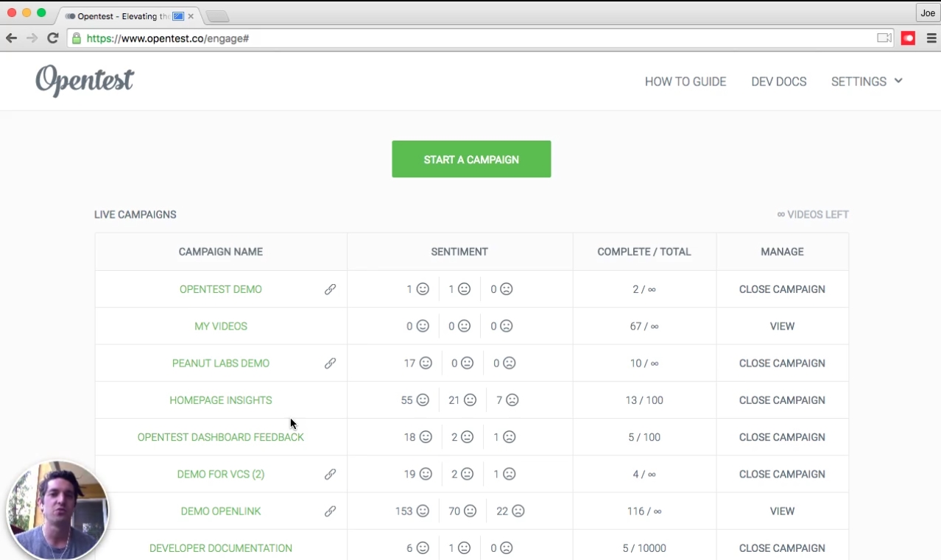Image resolution: width=941 pixels, height=560 pixels.
Task: Open Developer Documentation campaign
Action: coord(221,548)
